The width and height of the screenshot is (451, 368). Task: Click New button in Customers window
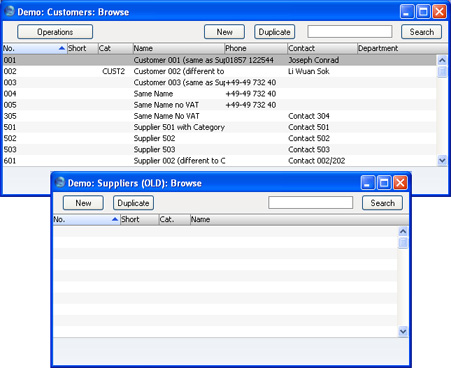[224, 32]
